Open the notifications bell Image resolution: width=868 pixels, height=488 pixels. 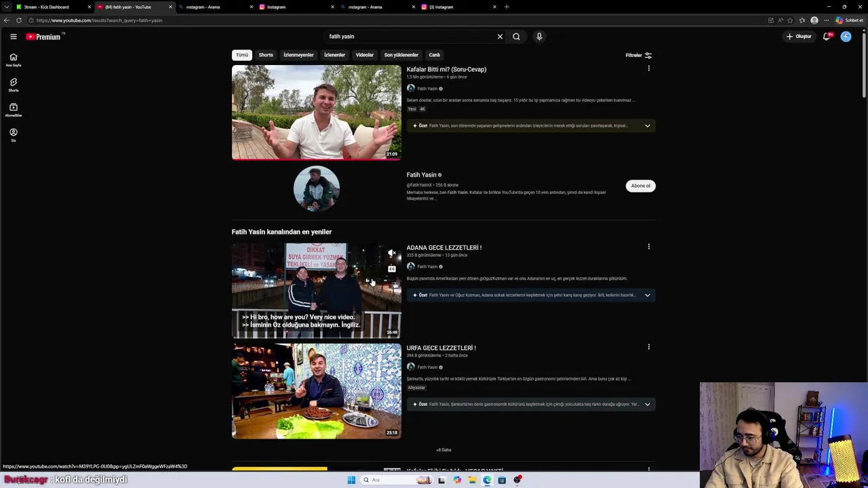tap(826, 37)
